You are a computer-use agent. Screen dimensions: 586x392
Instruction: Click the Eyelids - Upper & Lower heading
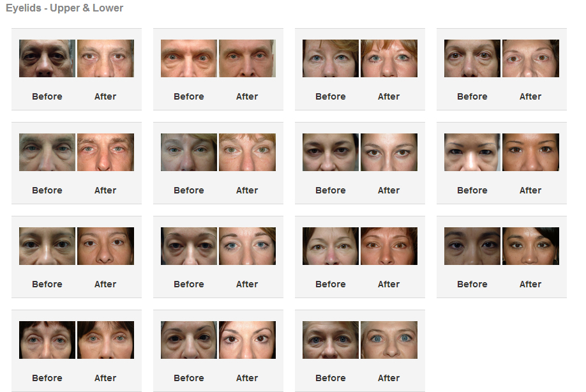(64, 8)
